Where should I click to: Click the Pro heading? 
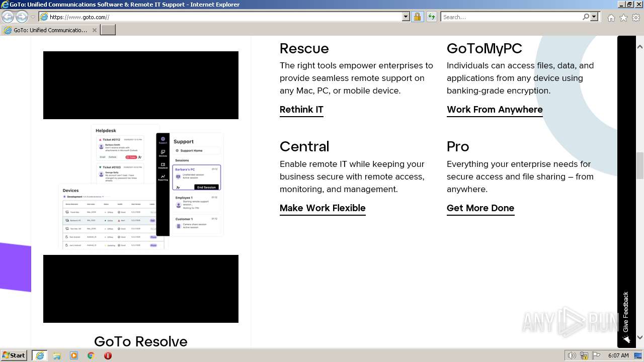point(458,146)
